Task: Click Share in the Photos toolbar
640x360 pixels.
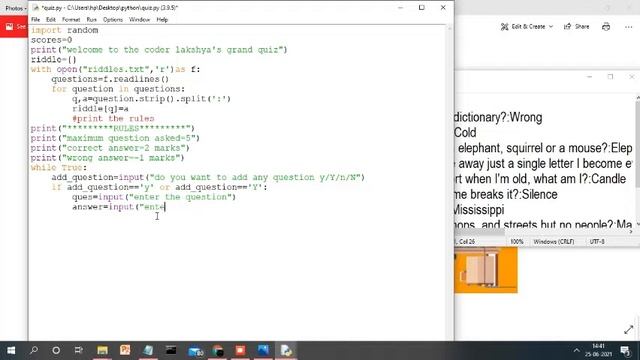Action: (x=577, y=27)
